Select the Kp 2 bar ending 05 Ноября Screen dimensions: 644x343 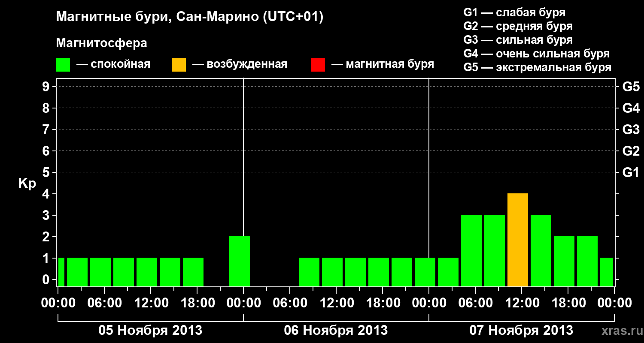240,262
